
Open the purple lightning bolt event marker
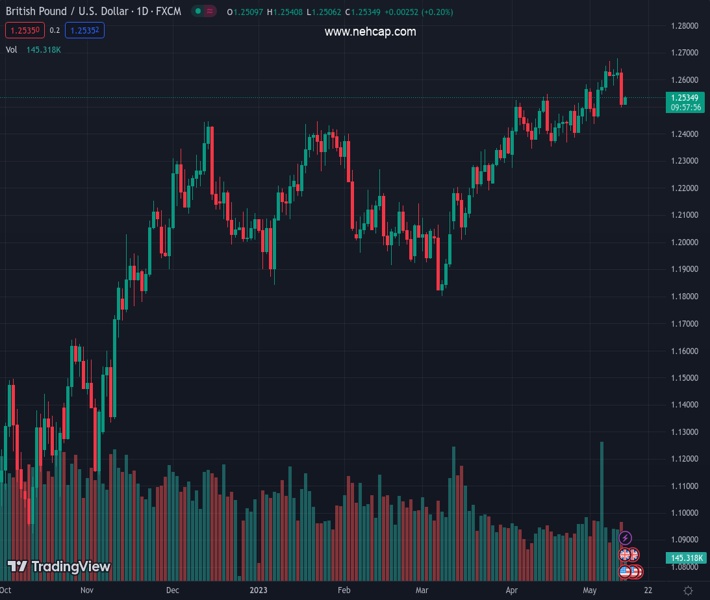[626, 538]
